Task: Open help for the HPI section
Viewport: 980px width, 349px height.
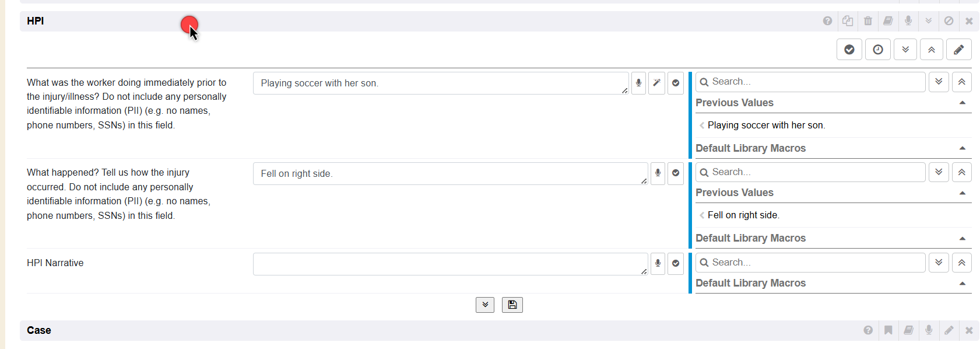Action: (827, 21)
